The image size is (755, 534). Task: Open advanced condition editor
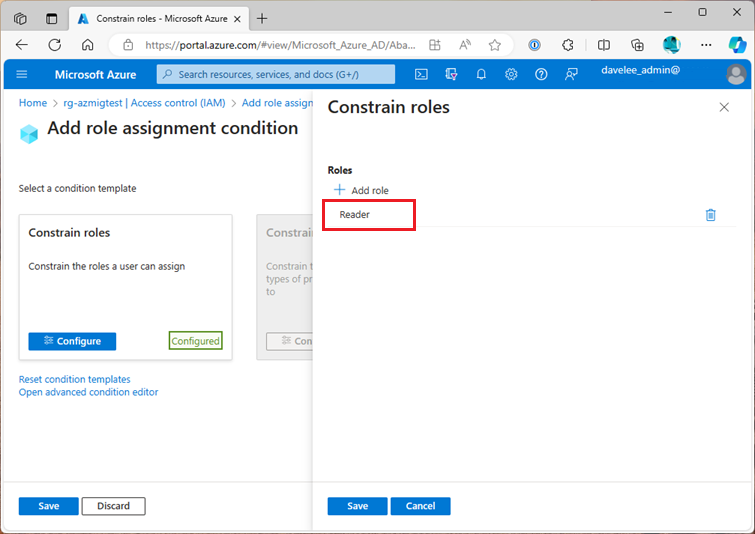tap(88, 392)
